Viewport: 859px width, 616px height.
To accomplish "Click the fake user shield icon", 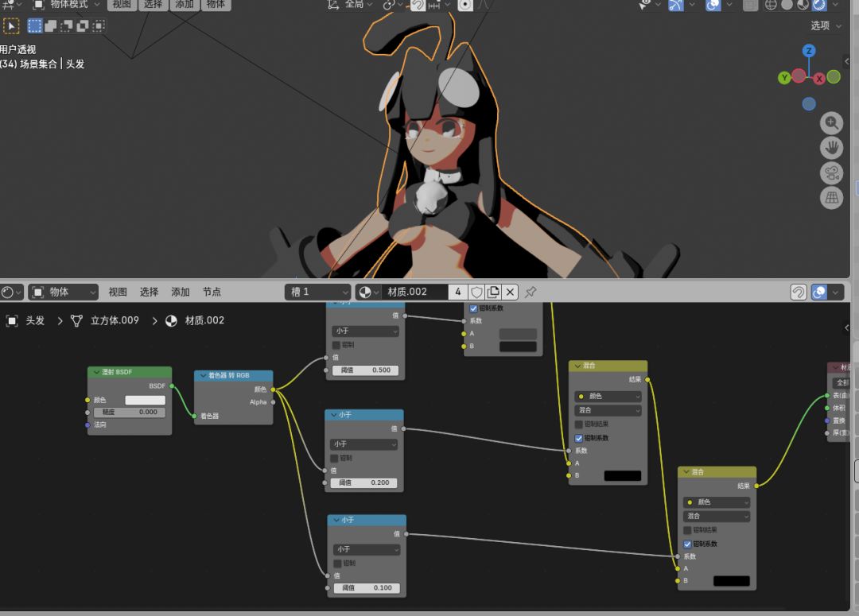I will (x=476, y=292).
